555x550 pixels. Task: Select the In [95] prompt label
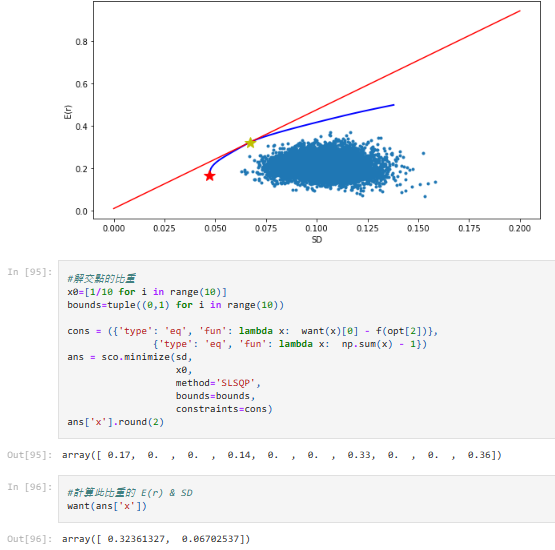30,272
